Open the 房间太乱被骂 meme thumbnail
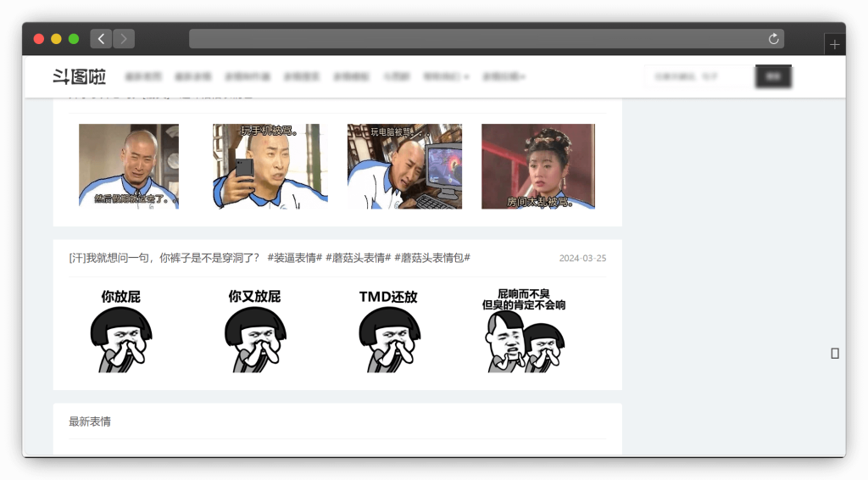Viewport: 868px width, 480px height. [x=538, y=166]
